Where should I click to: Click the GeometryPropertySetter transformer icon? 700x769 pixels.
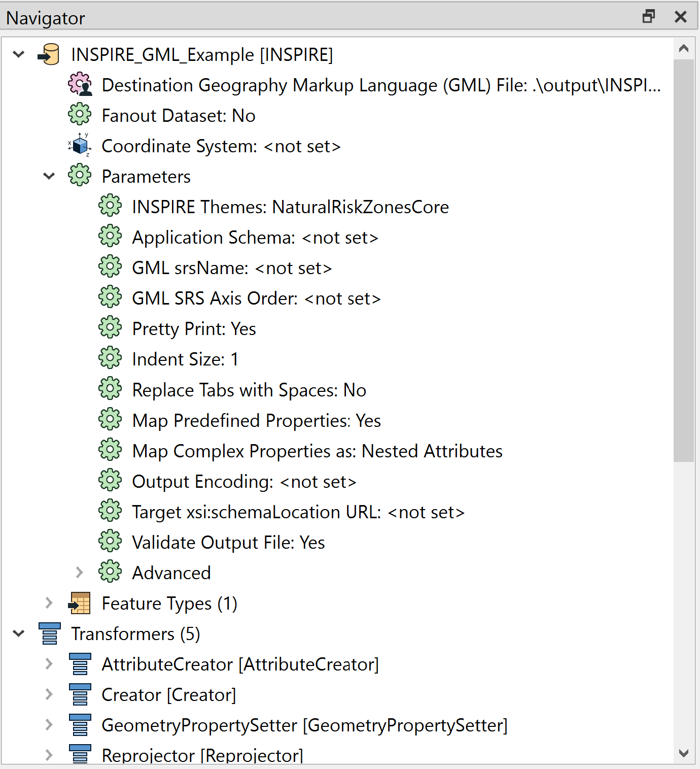point(80,725)
